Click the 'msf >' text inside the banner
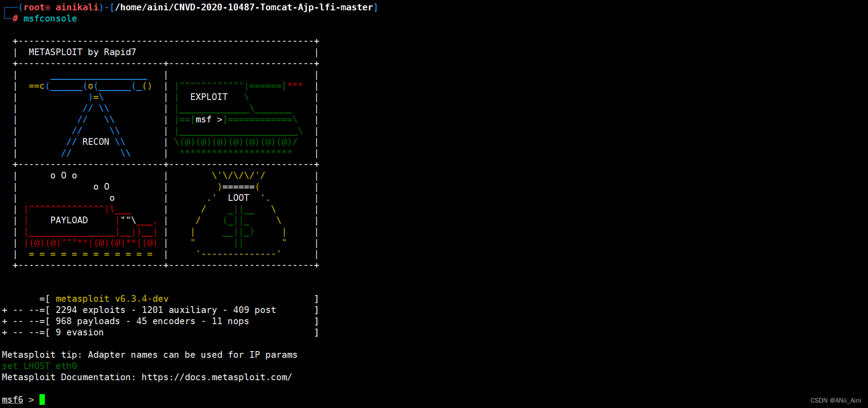 tap(209, 119)
